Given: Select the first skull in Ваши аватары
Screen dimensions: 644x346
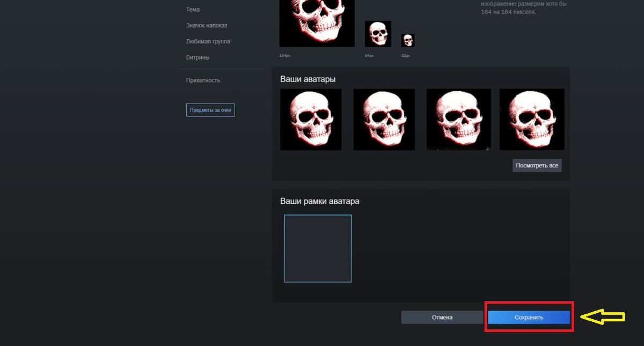Looking at the screenshot, I should [311, 119].
